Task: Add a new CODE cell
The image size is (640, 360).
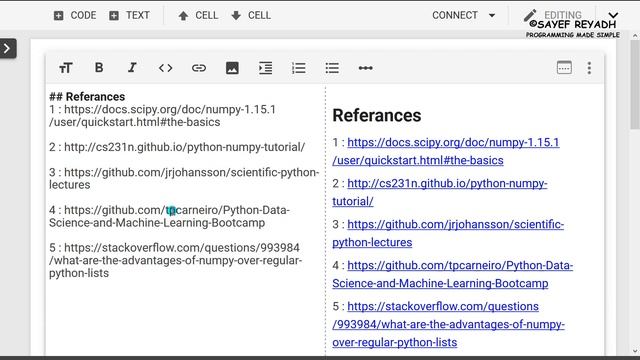Action: pos(75,16)
